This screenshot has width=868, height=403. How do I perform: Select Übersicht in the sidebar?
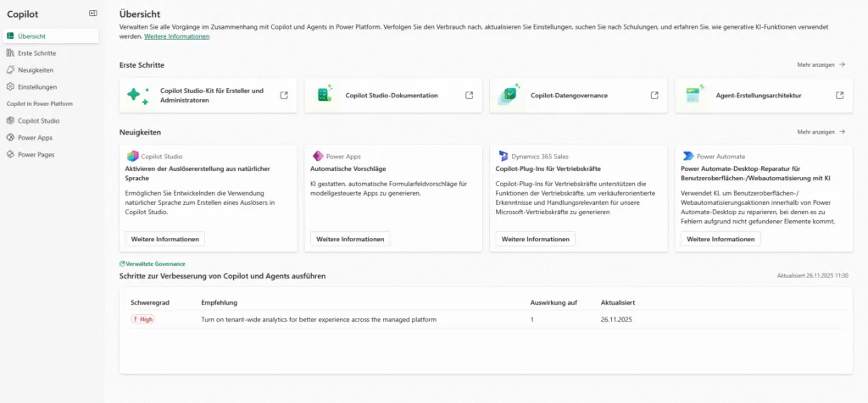tap(31, 36)
